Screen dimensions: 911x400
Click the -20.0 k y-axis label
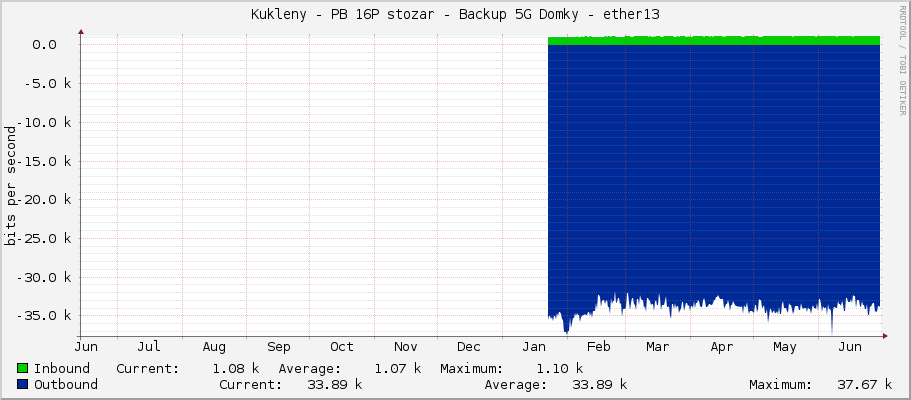tap(45, 199)
